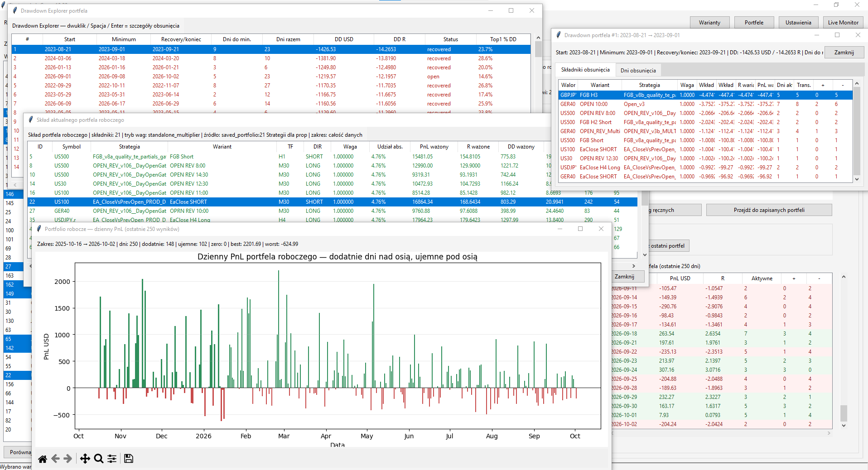Screen dimensions: 868x470
Task: Select drawdown row starting 2022-09-29
Action: 271,86
